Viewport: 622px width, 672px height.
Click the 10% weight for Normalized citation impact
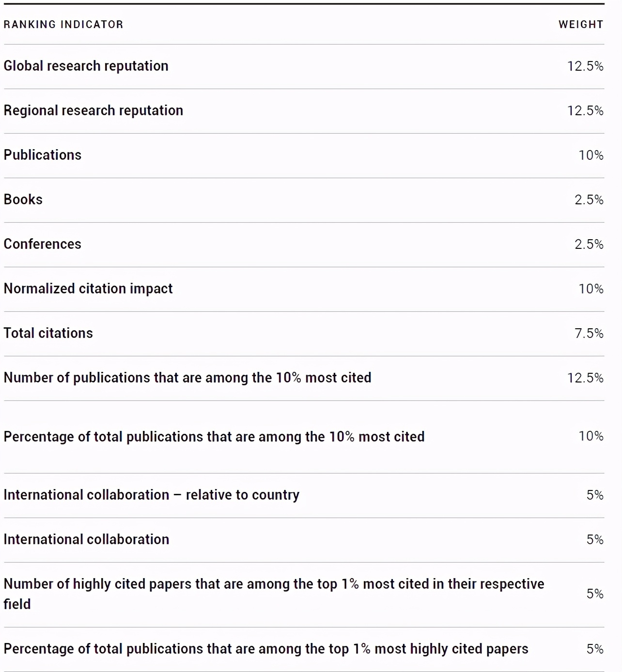tap(591, 289)
